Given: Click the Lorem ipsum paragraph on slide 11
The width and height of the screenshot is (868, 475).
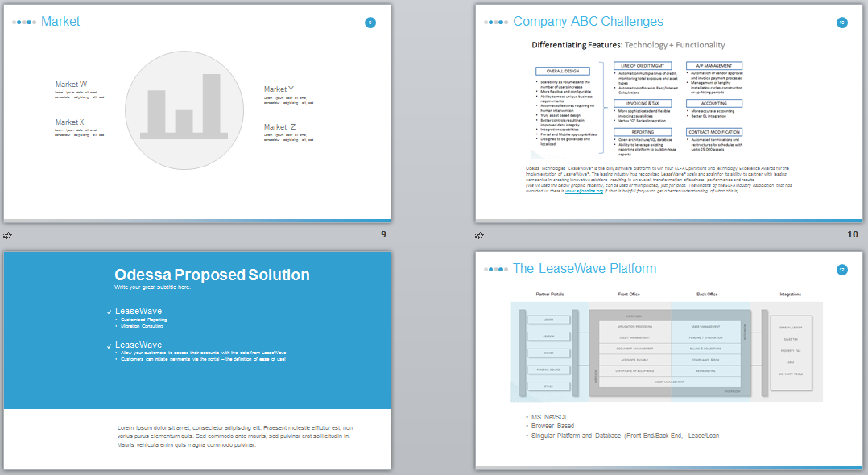Looking at the screenshot, I should click(235, 436).
